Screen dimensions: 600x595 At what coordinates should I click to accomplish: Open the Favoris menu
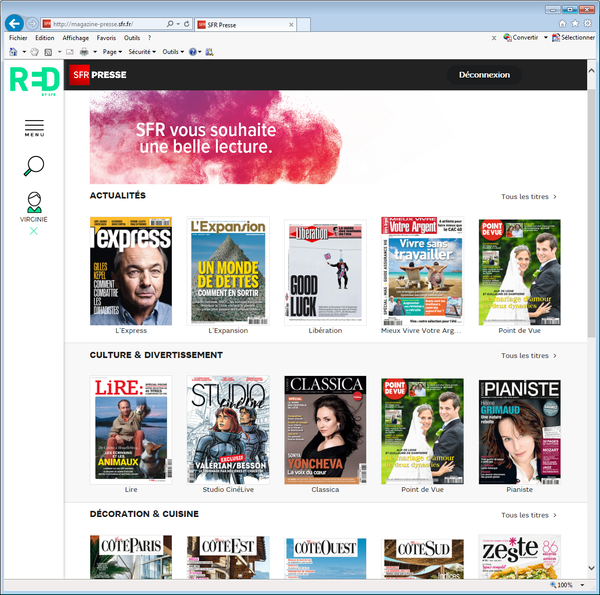click(106, 38)
